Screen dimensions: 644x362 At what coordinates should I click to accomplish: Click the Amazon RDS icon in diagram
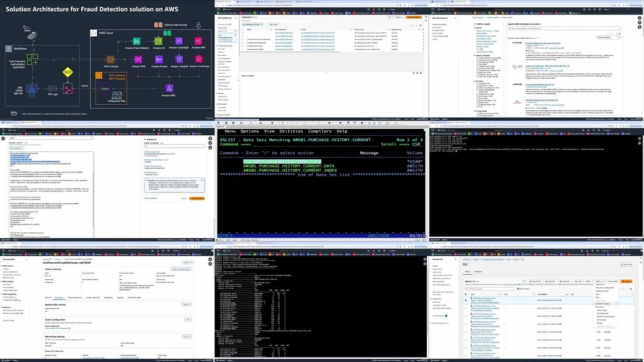(138, 60)
